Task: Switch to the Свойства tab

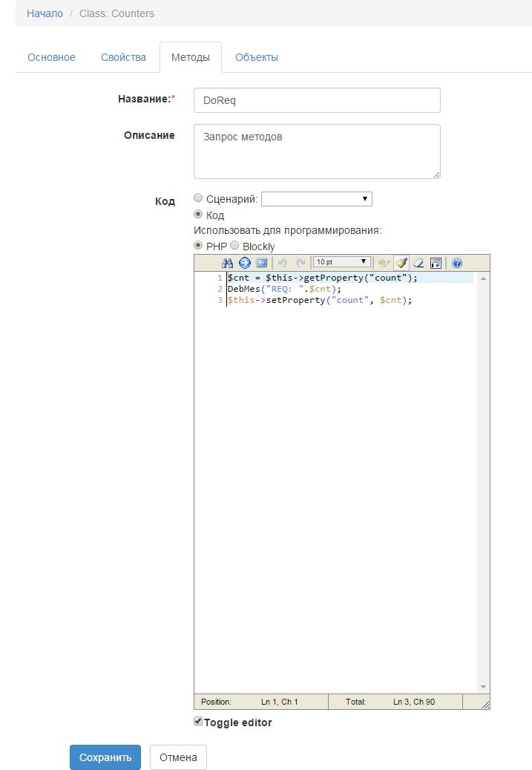Action: click(123, 57)
